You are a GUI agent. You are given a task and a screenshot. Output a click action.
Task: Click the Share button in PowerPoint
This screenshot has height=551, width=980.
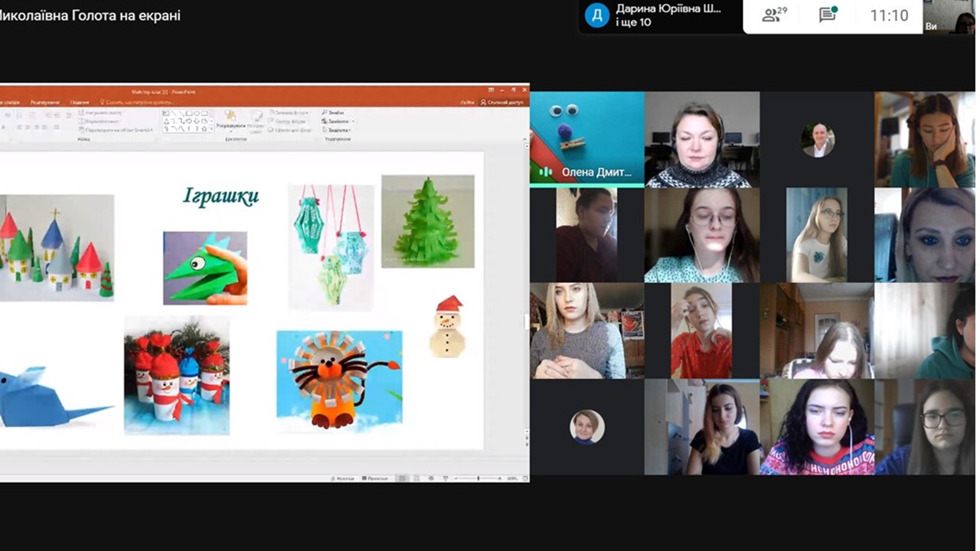[502, 102]
